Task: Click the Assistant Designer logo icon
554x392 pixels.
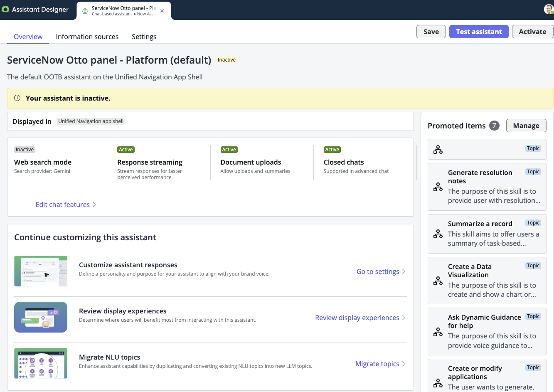Action: coord(5,9)
